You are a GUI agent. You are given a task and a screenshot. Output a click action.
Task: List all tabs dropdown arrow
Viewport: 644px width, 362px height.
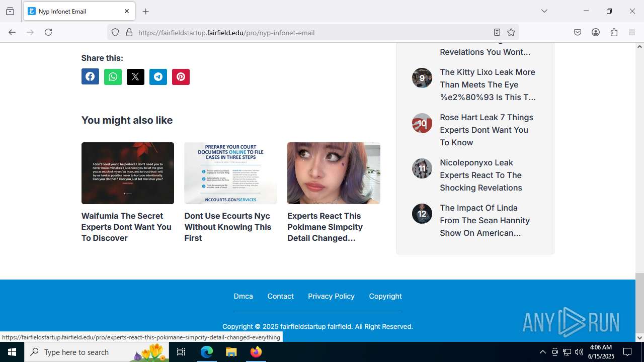coord(544,11)
